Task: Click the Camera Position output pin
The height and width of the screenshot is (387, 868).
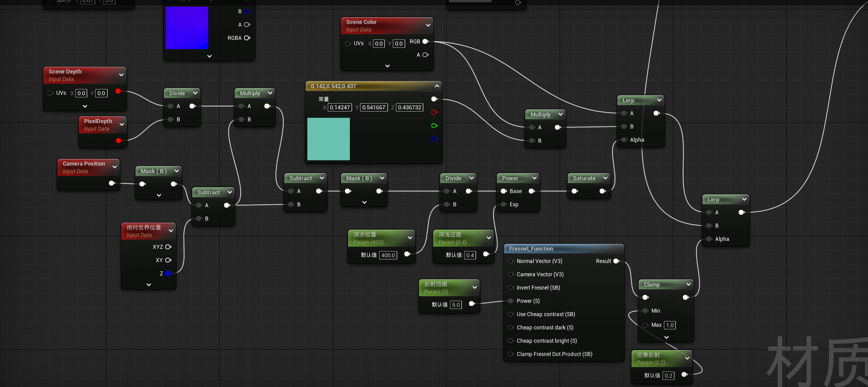Action: pos(112,183)
